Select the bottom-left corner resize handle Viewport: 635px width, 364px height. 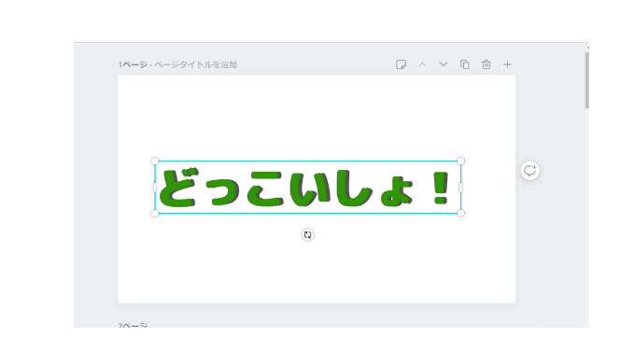pyautogui.click(x=155, y=214)
